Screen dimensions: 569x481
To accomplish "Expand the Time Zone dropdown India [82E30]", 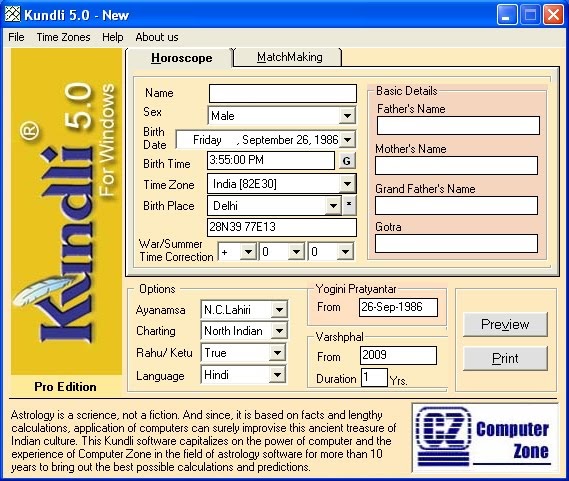I will coord(347,184).
